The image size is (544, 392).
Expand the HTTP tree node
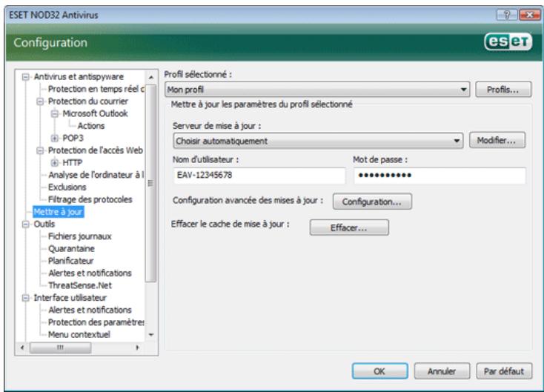coord(54,162)
